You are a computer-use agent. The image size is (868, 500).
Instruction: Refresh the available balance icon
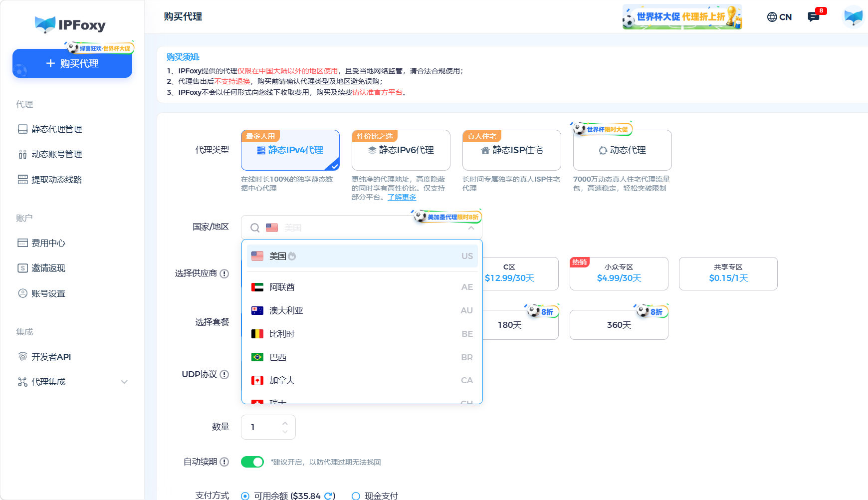coord(328,496)
